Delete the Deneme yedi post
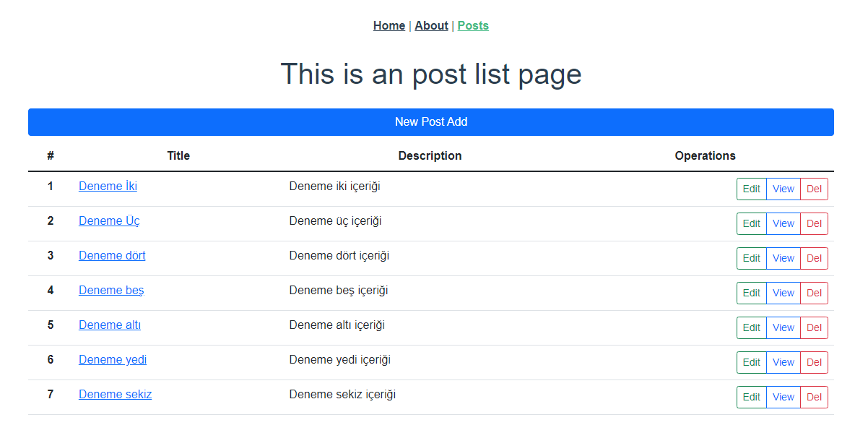The width and height of the screenshot is (868, 446). [x=814, y=362]
